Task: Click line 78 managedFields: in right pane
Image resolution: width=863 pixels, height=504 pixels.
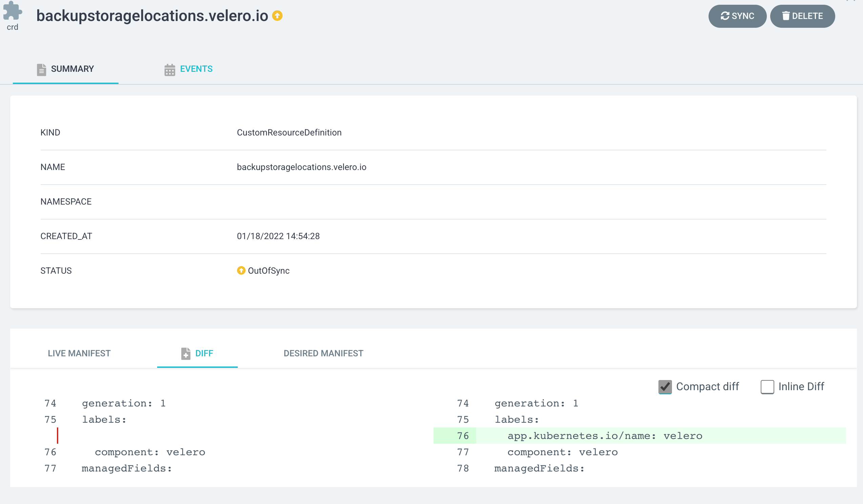Action: (x=539, y=468)
